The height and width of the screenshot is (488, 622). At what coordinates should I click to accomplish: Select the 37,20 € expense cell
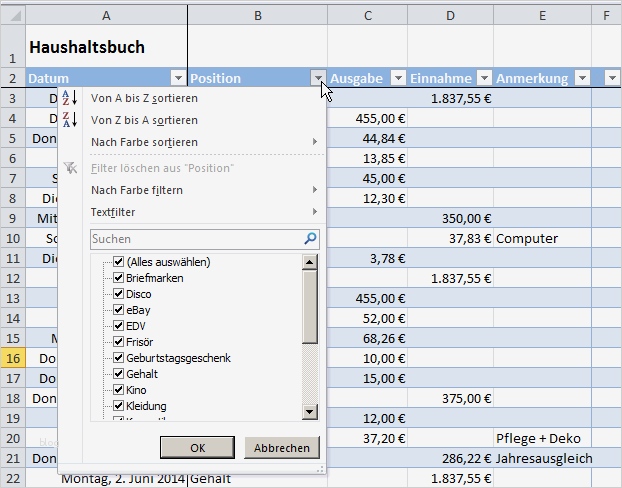coord(368,438)
